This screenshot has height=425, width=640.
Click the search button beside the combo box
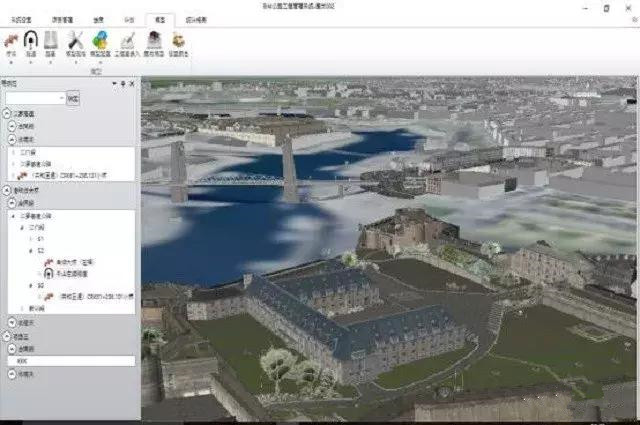click(x=74, y=98)
